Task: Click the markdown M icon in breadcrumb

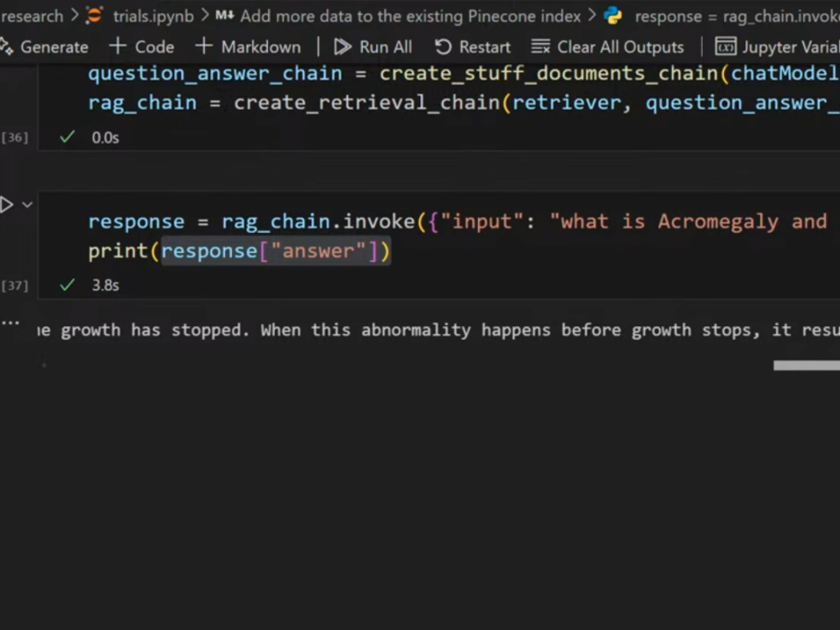Action: [x=224, y=15]
